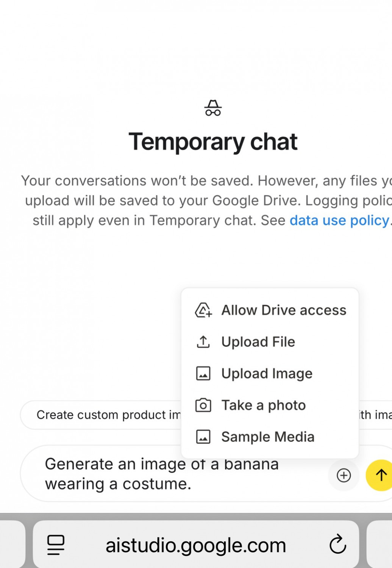Open the data use policy link
Viewport: 392px width, 568px height.
pyautogui.click(x=339, y=220)
